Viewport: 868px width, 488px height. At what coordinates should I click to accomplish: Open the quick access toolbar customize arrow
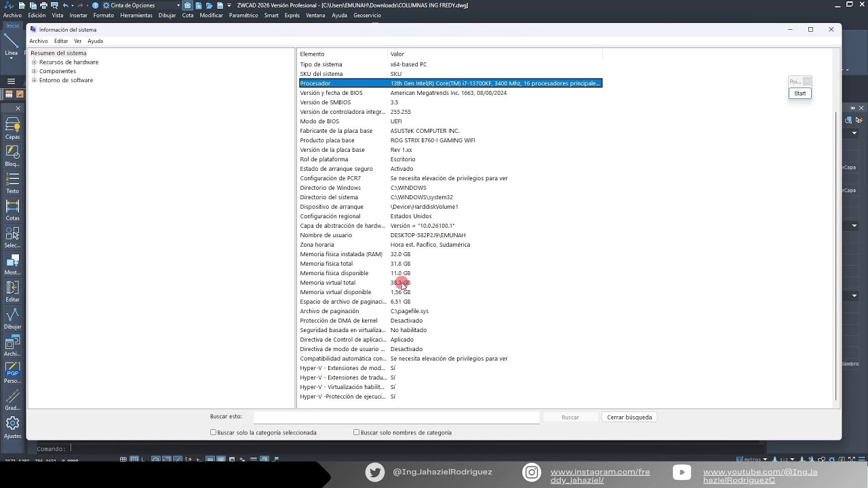[x=229, y=5]
